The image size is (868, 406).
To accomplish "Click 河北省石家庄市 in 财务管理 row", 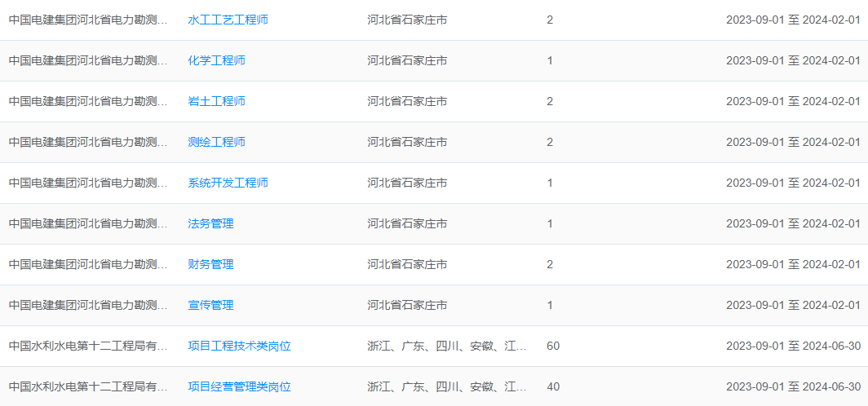I will [407, 264].
